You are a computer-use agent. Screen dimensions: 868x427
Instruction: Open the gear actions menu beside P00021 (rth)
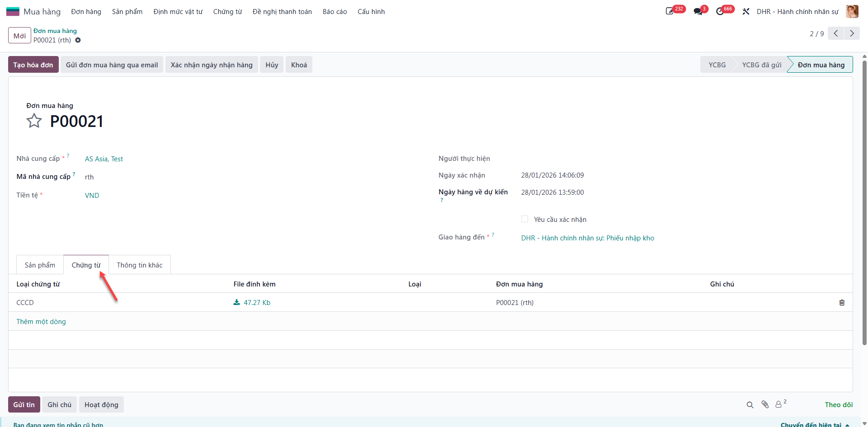tap(78, 40)
